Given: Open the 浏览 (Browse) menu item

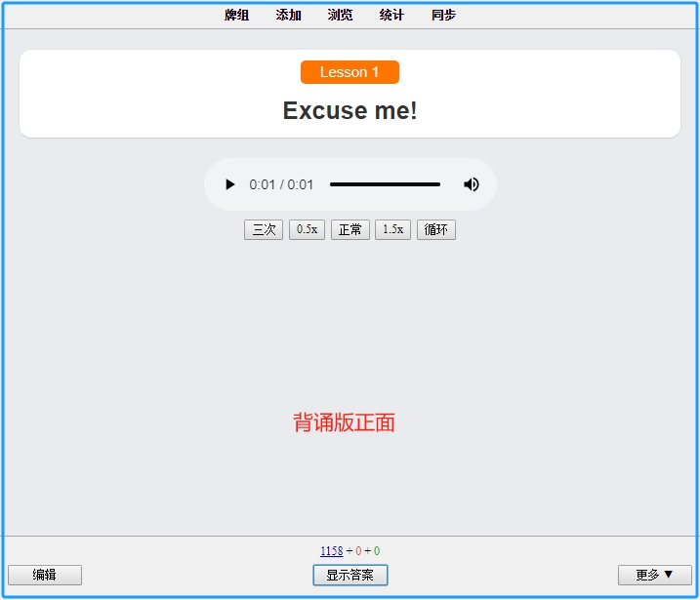Looking at the screenshot, I should click(x=340, y=16).
